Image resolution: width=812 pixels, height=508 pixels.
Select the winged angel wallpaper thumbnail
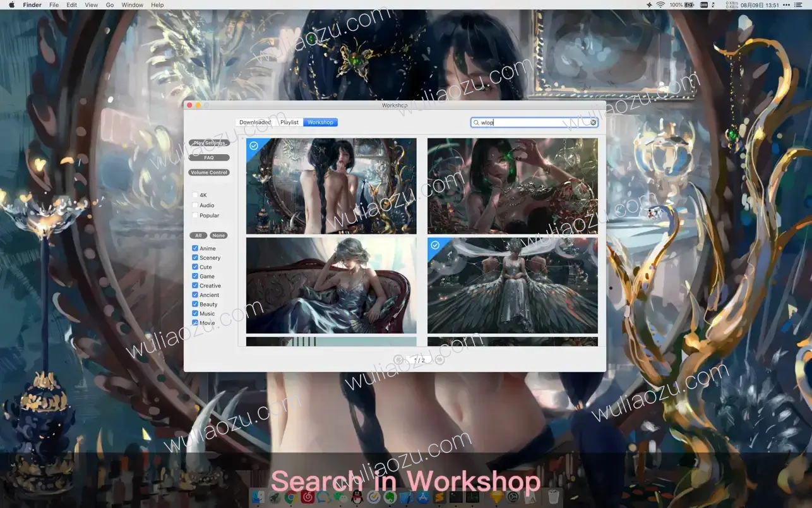pos(513,286)
